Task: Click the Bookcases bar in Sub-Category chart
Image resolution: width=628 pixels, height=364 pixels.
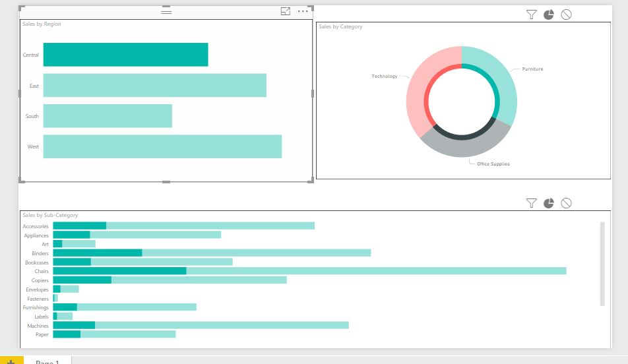Action: [142, 262]
